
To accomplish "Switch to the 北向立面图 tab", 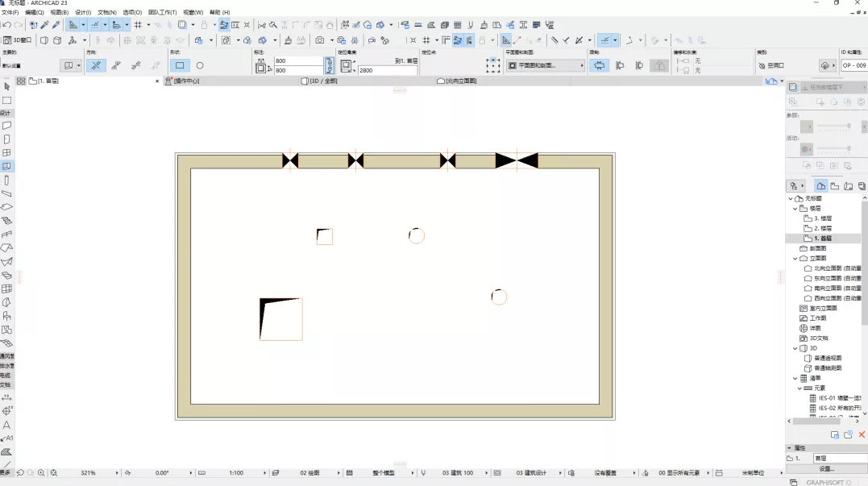I will [x=461, y=81].
